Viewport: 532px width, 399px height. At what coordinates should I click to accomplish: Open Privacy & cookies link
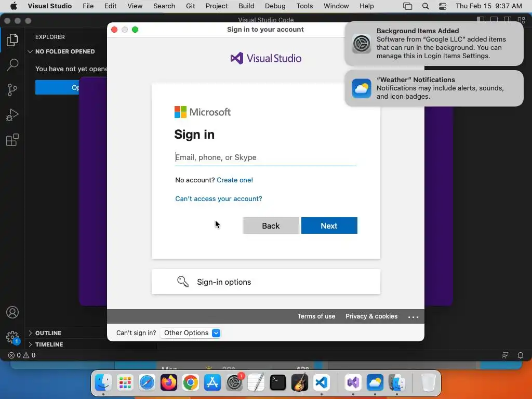(x=371, y=316)
